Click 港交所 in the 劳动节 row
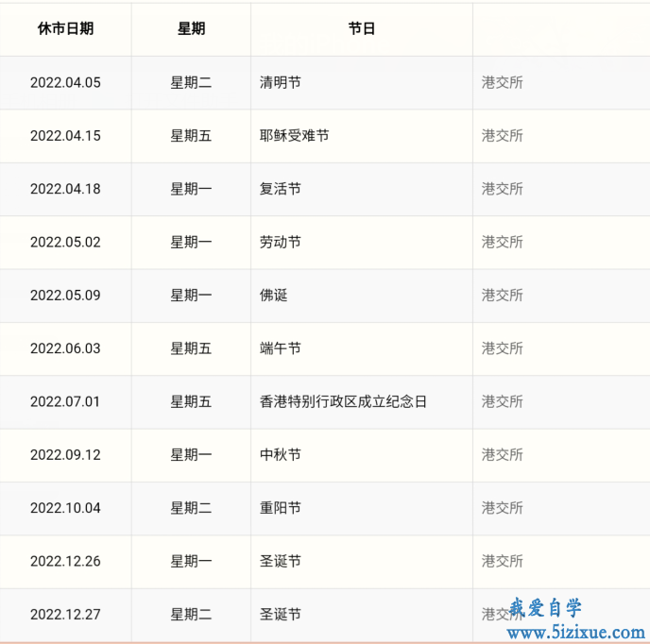Viewport: 650px width, 644px height. click(503, 242)
